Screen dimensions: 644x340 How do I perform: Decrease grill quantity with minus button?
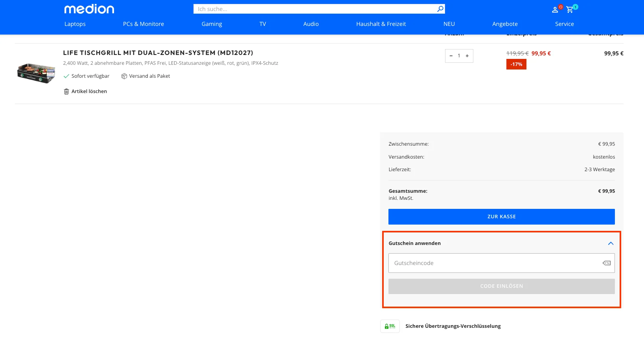coord(451,56)
